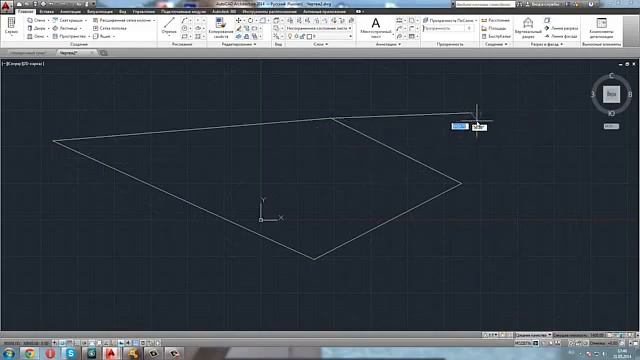The width and height of the screenshot is (640, 360).
Task: Click Линия разреза (Section line) tool
Action: click(x=561, y=28)
